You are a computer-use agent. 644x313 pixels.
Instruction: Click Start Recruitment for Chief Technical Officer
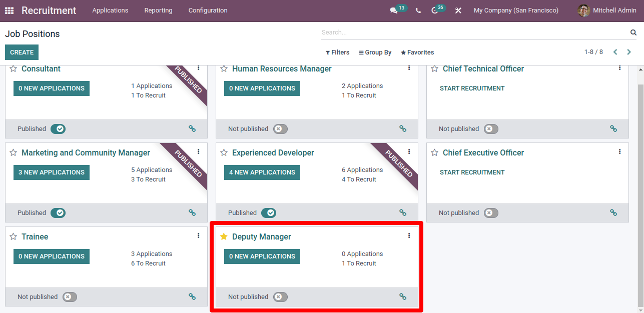pos(472,88)
